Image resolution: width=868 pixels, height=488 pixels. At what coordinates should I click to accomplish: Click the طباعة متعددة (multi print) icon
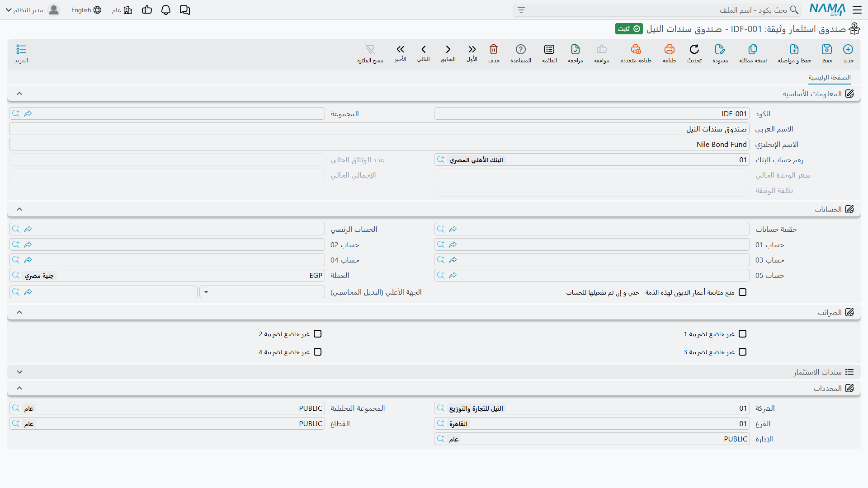pyautogui.click(x=636, y=49)
